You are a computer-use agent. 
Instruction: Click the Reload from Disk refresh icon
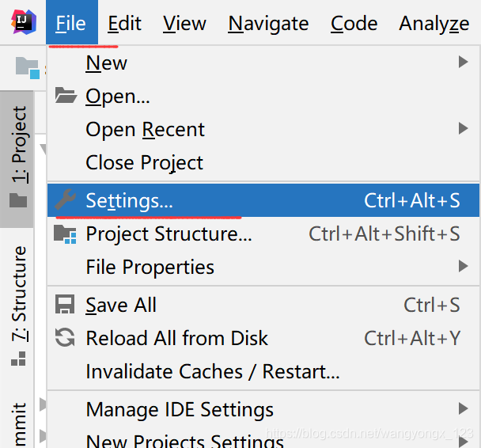click(65, 339)
